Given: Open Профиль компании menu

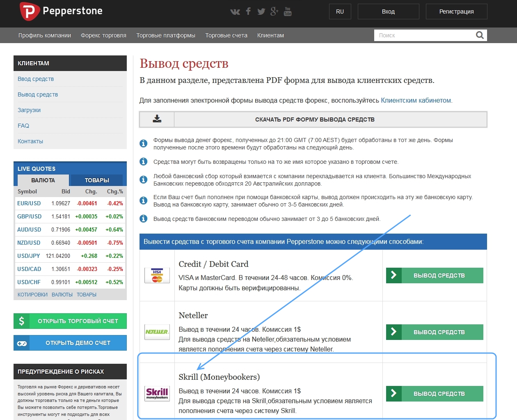Looking at the screenshot, I should tap(45, 35).
